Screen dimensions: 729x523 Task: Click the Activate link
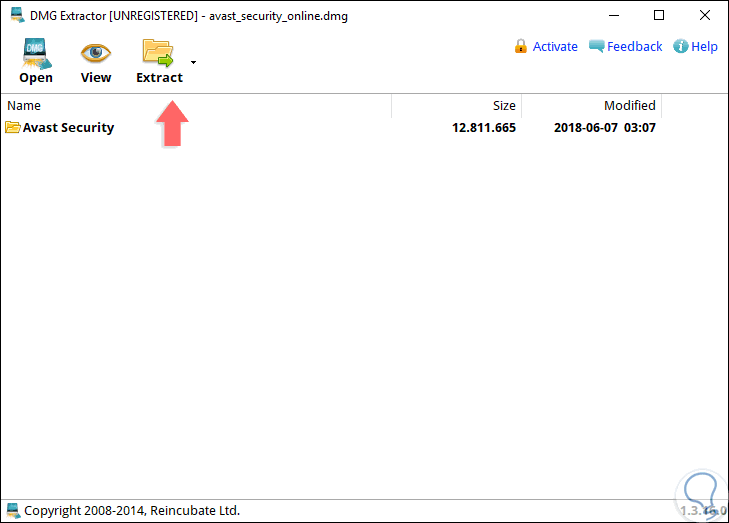tap(555, 46)
